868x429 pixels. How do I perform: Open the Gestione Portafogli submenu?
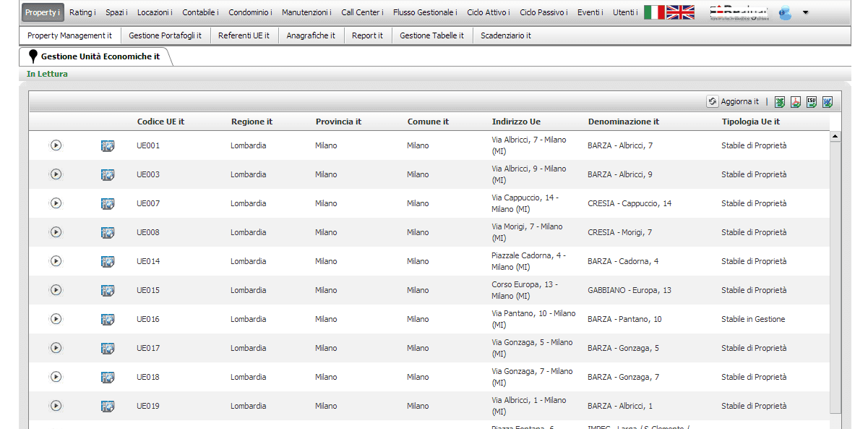(165, 35)
